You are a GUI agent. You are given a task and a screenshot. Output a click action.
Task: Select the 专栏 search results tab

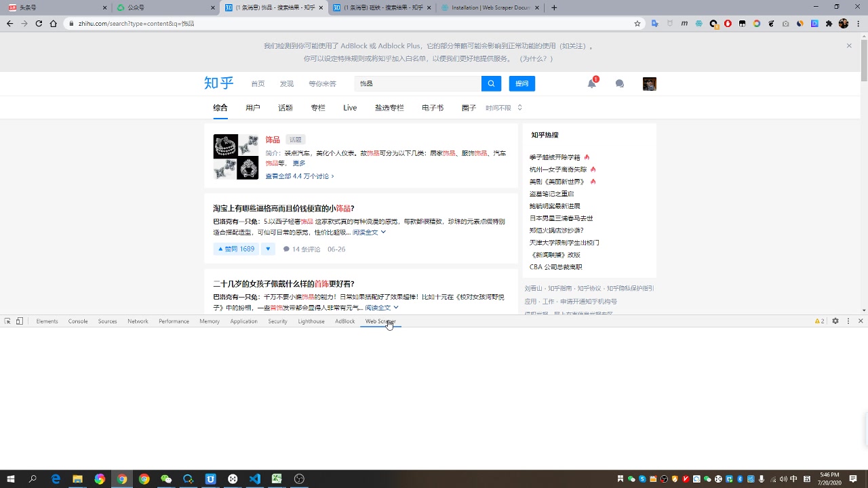[x=318, y=108]
